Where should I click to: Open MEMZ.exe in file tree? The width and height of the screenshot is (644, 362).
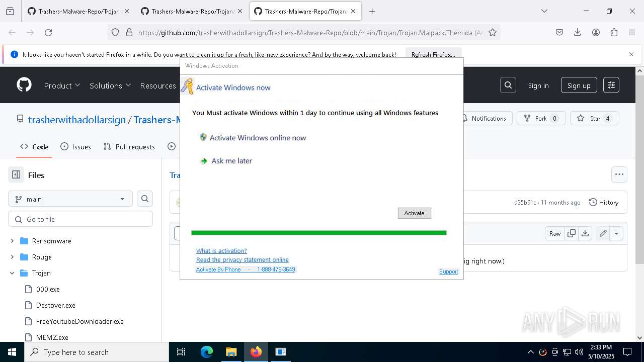tap(52, 337)
